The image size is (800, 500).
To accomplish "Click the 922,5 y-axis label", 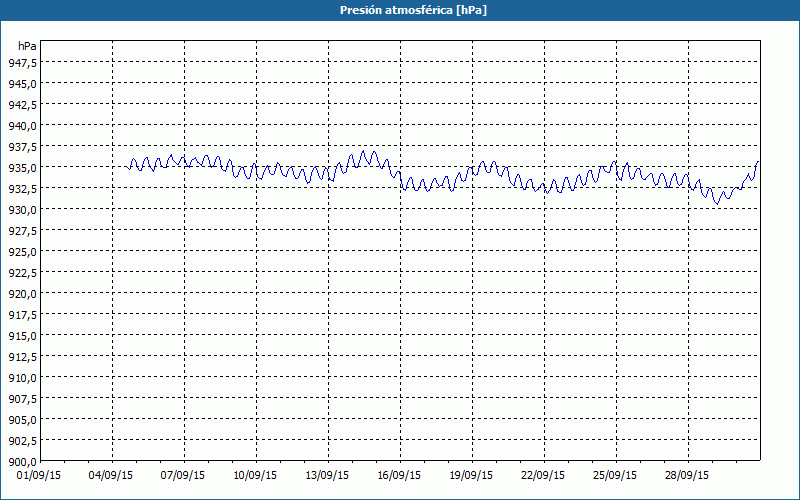I will pyautogui.click(x=22, y=273).
